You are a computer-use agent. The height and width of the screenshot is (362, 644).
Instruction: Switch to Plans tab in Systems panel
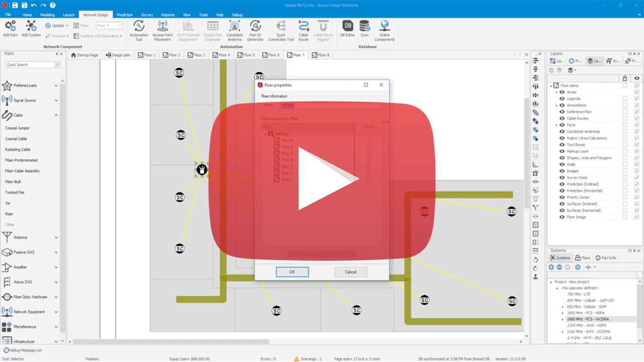pyautogui.click(x=583, y=258)
